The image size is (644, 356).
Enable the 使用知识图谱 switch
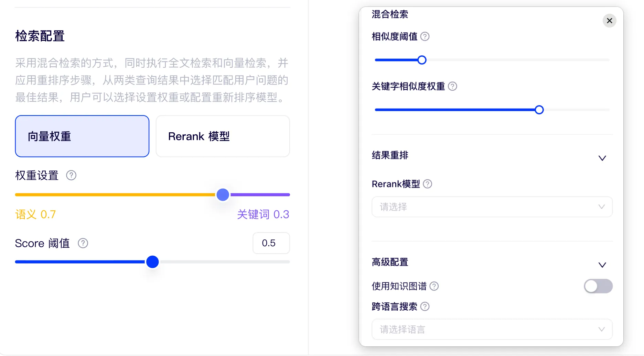(x=598, y=286)
